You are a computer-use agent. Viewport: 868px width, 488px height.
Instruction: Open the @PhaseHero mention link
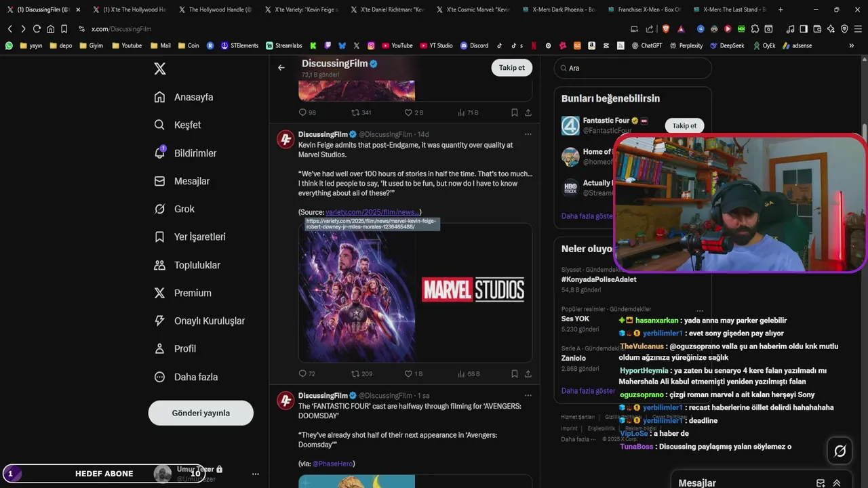point(332,464)
